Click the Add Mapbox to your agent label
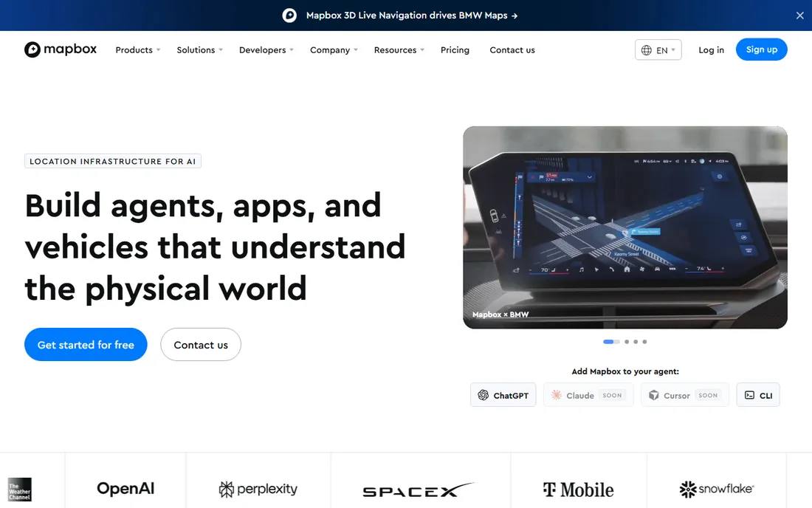The height and width of the screenshot is (508, 812). [x=625, y=371]
